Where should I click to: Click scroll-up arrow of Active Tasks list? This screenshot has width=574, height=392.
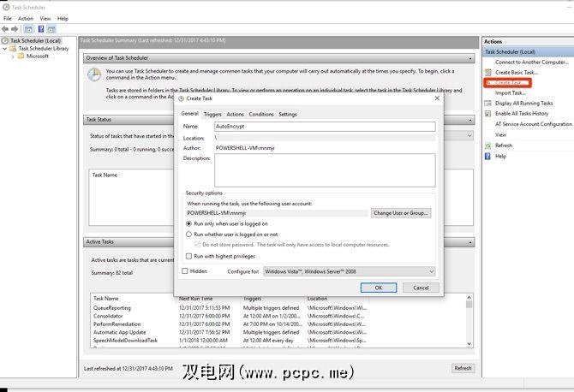click(469, 297)
